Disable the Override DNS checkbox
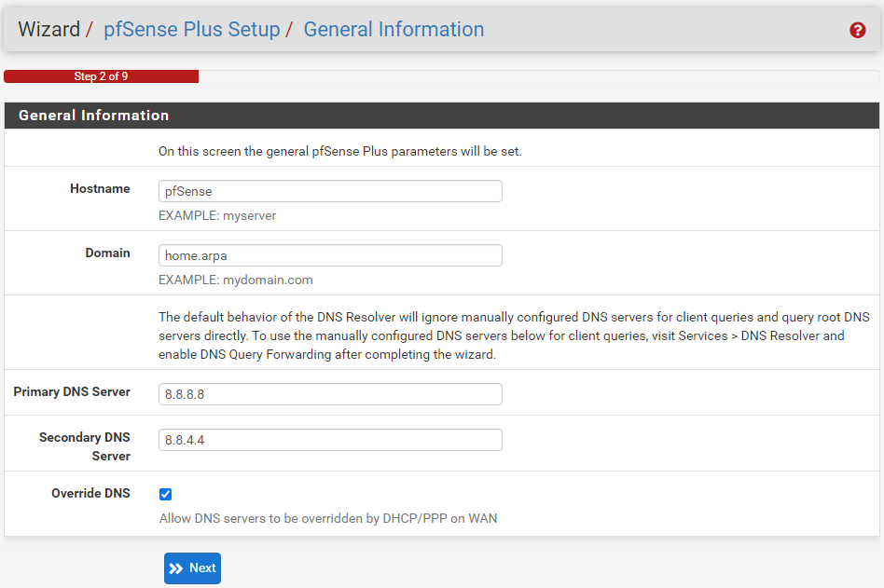884x588 pixels. coord(166,494)
